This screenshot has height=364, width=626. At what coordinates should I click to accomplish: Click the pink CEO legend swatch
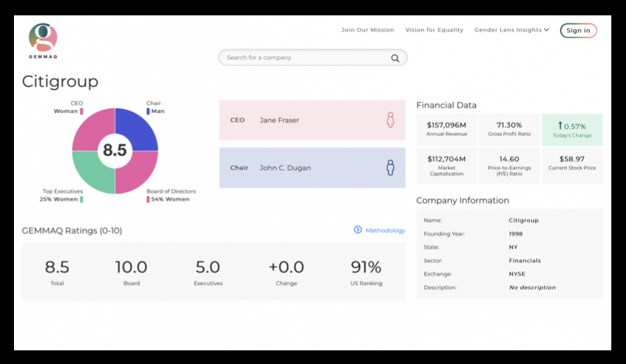tap(82, 112)
